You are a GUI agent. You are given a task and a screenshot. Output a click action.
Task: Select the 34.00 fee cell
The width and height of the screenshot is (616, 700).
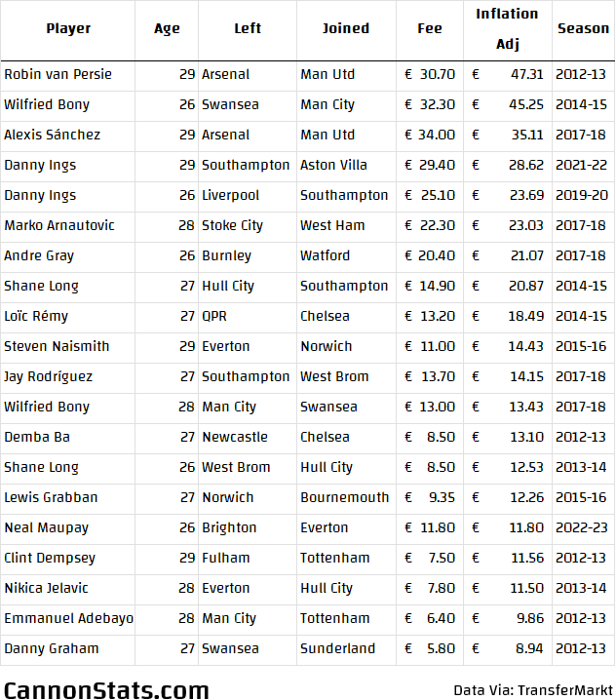[430, 135]
